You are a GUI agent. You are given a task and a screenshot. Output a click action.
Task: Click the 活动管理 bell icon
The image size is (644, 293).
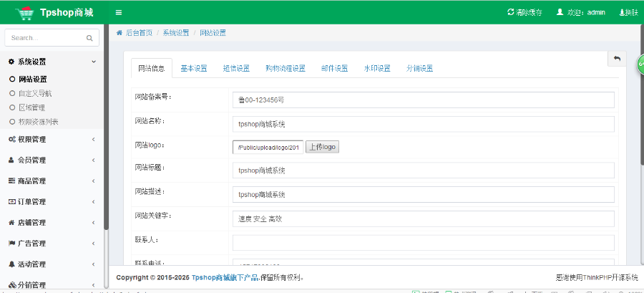pos(11,264)
